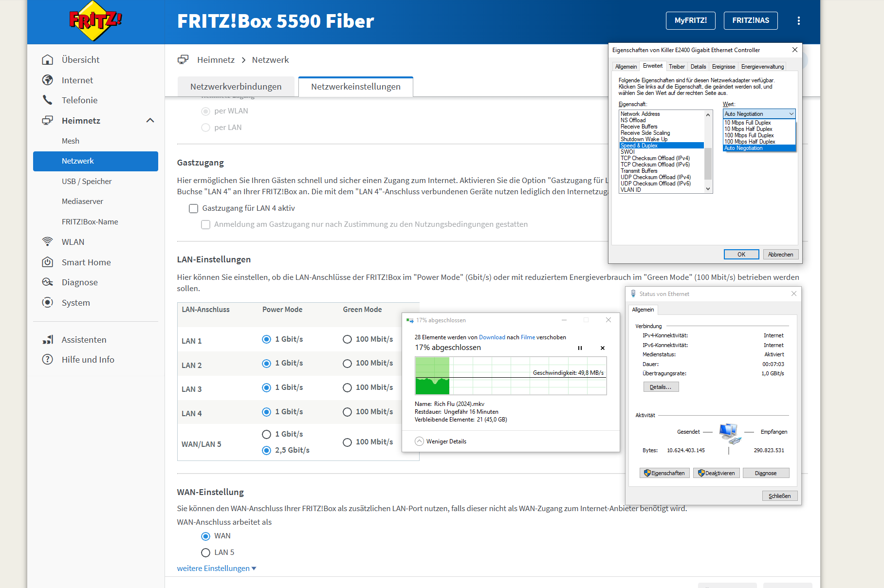The height and width of the screenshot is (588, 884).
Task: Cancel the file transfer with X icon
Action: (x=603, y=348)
